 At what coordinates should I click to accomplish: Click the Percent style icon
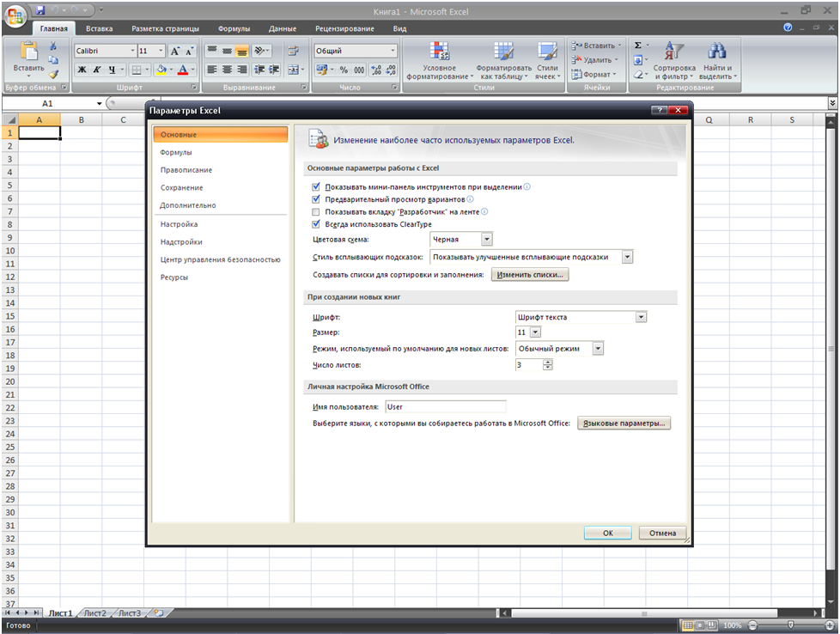click(x=344, y=70)
